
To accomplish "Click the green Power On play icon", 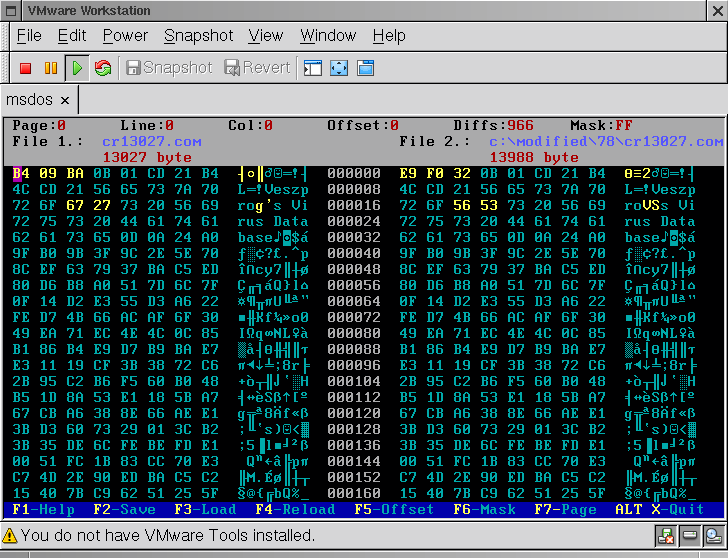I will pos(77,68).
